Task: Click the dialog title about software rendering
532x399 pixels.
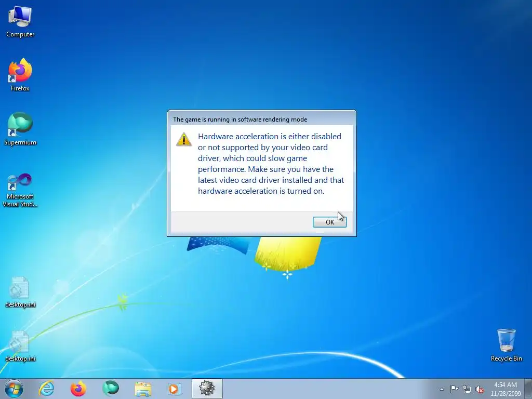Action: (240, 119)
